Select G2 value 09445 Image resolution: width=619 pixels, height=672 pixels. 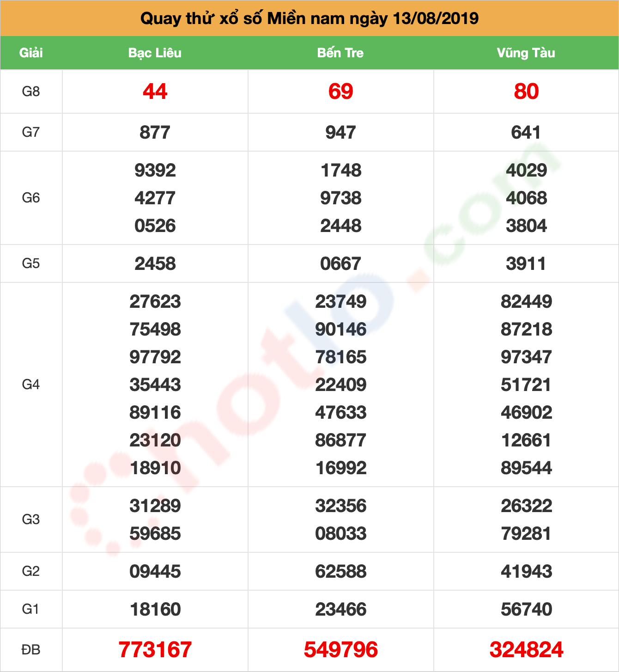coord(155,572)
